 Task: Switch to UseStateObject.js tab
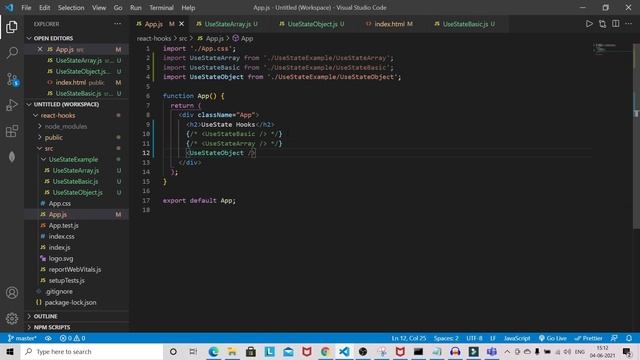[x=312, y=24]
